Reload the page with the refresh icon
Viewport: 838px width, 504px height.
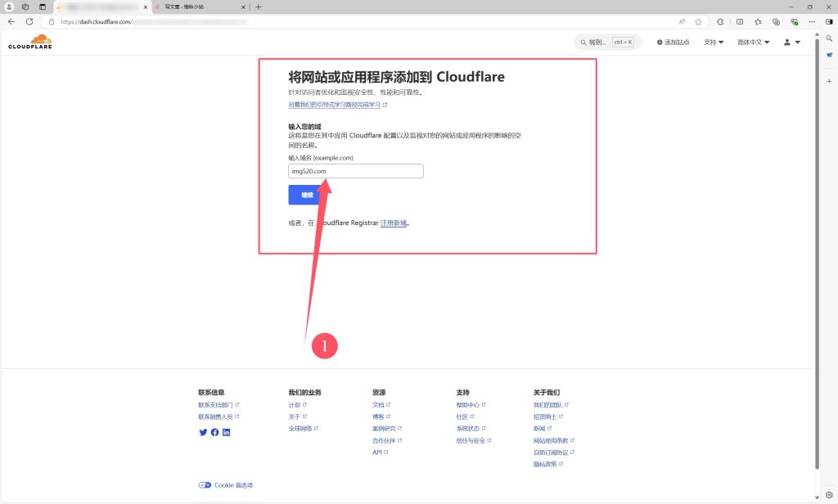point(29,22)
